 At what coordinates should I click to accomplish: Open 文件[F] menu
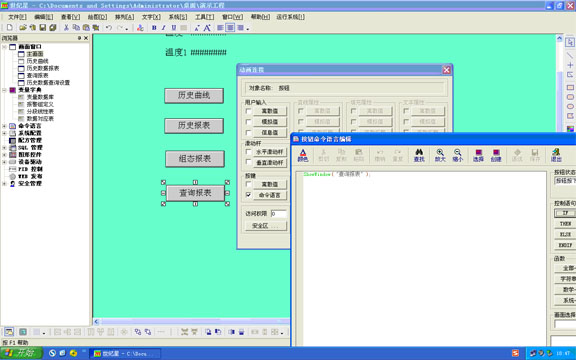17,17
